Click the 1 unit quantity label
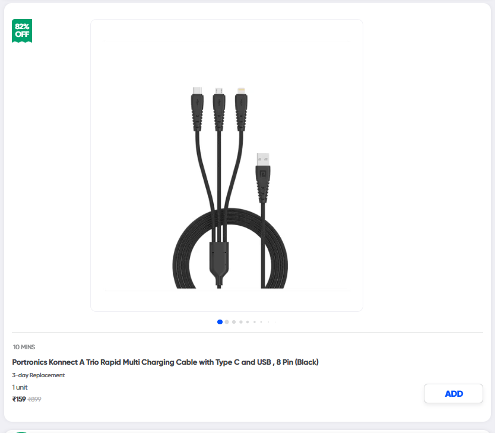This screenshot has height=433, width=504. [20, 387]
